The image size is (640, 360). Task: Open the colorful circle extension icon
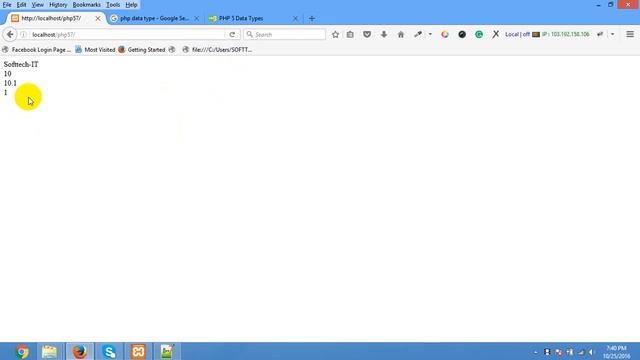point(445,35)
